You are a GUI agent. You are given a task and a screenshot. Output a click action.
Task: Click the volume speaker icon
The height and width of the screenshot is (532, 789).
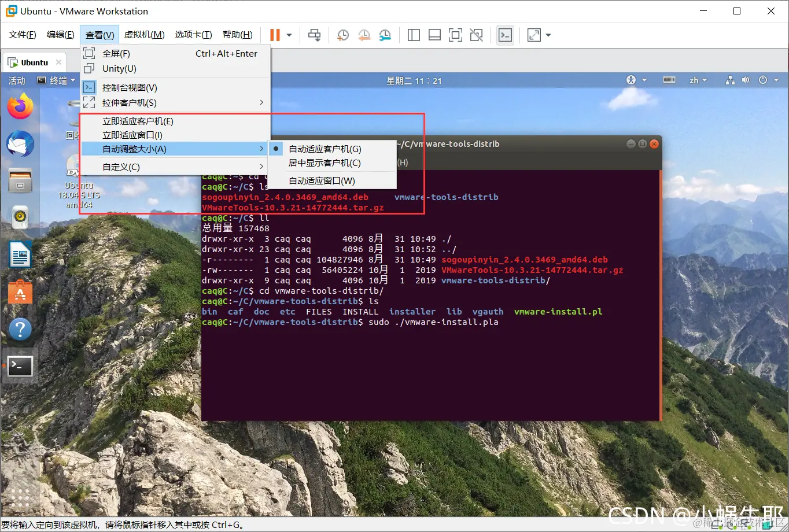click(746, 80)
